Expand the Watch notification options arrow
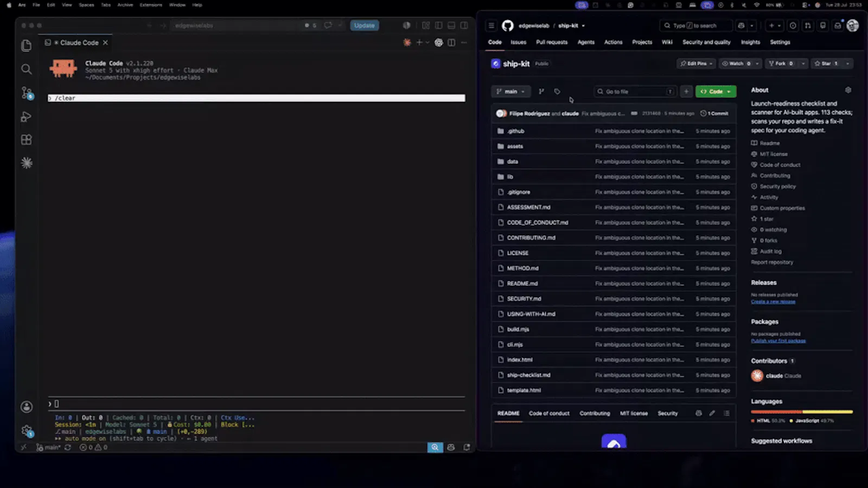Viewport: 868px width, 488px height. tap(757, 63)
